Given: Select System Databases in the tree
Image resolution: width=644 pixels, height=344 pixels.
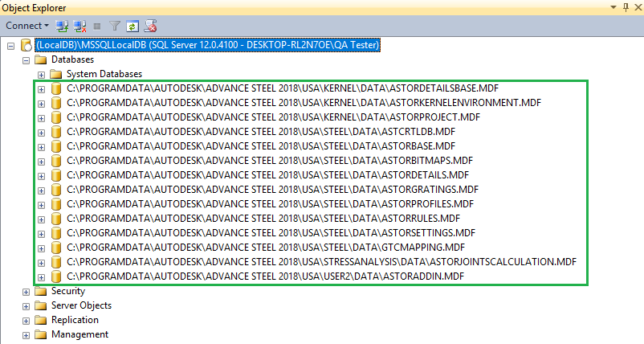Looking at the screenshot, I should [104, 74].
